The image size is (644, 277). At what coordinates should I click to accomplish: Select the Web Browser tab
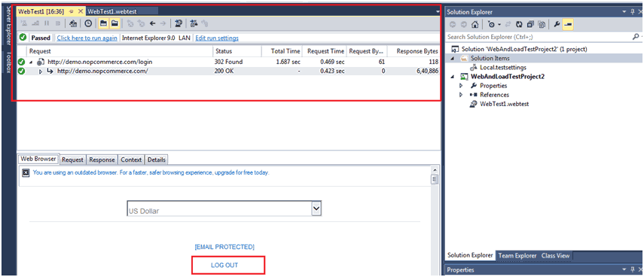(x=38, y=159)
